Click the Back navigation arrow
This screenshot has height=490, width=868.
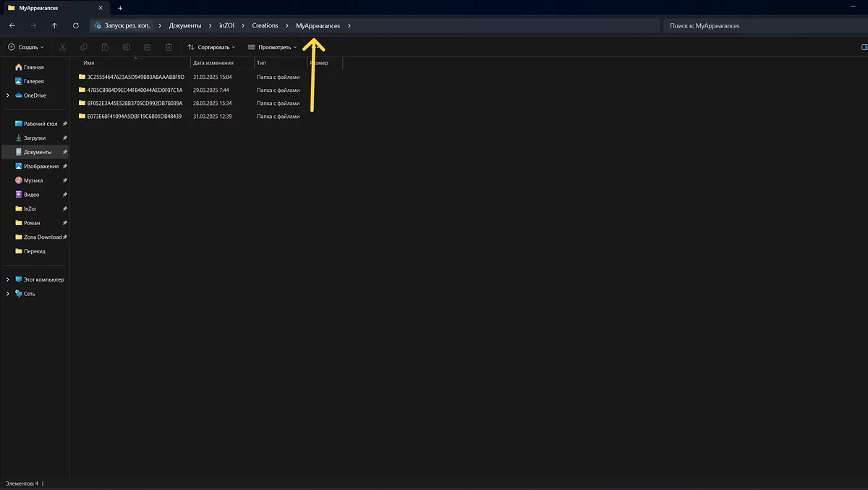click(x=12, y=25)
